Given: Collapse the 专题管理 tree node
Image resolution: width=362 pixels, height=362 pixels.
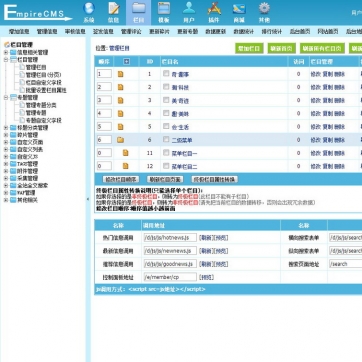Looking at the screenshot, I should tap(6, 97).
